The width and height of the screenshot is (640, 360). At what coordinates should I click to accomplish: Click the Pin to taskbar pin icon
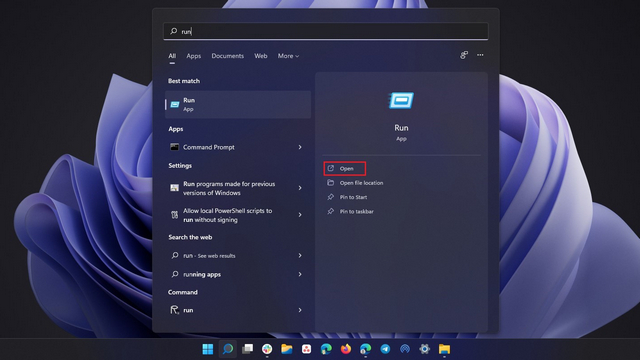point(331,211)
